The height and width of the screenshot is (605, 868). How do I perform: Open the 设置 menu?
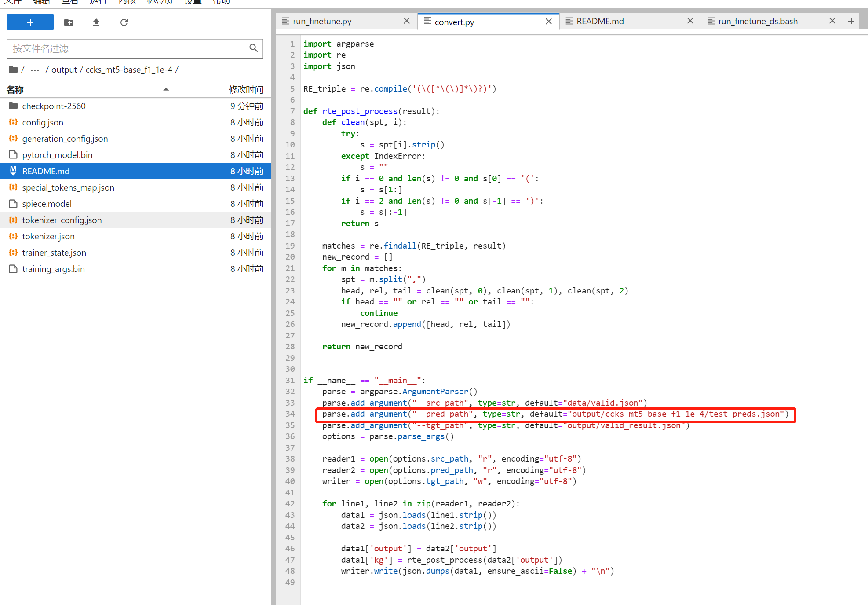pyautogui.click(x=192, y=2)
